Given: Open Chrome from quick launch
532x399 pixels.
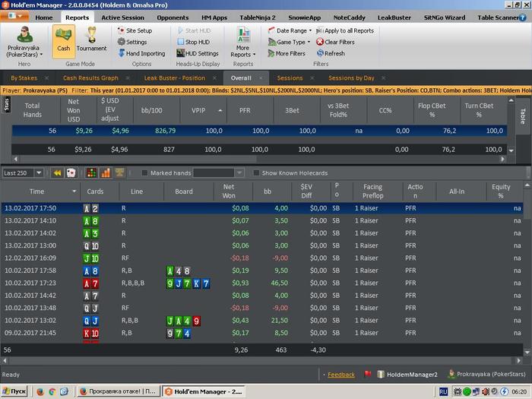Looking at the screenshot, I should tap(52, 391).
